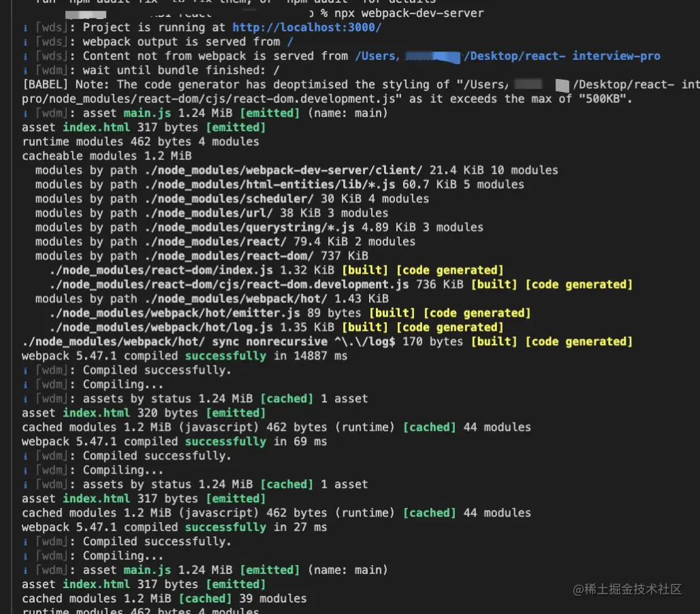The height and width of the screenshot is (614, 700).
Task: Click the 'npx webpack-dev-server' command text
Action: click(x=409, y=14)
